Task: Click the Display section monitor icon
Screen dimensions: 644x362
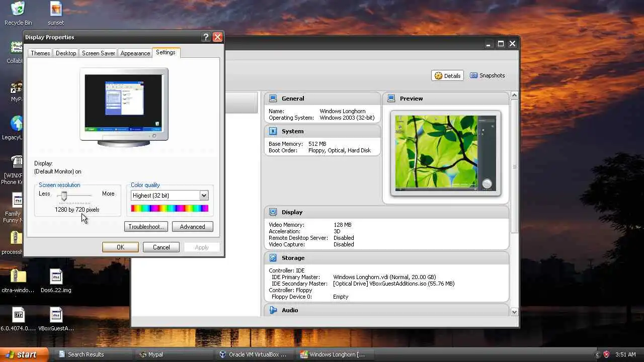Action: tap(273, 212)
